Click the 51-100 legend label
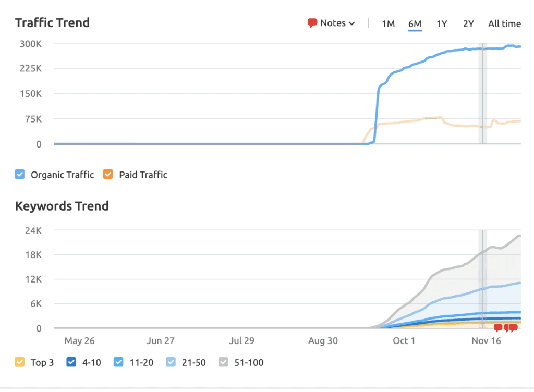 tap(249, 362)
